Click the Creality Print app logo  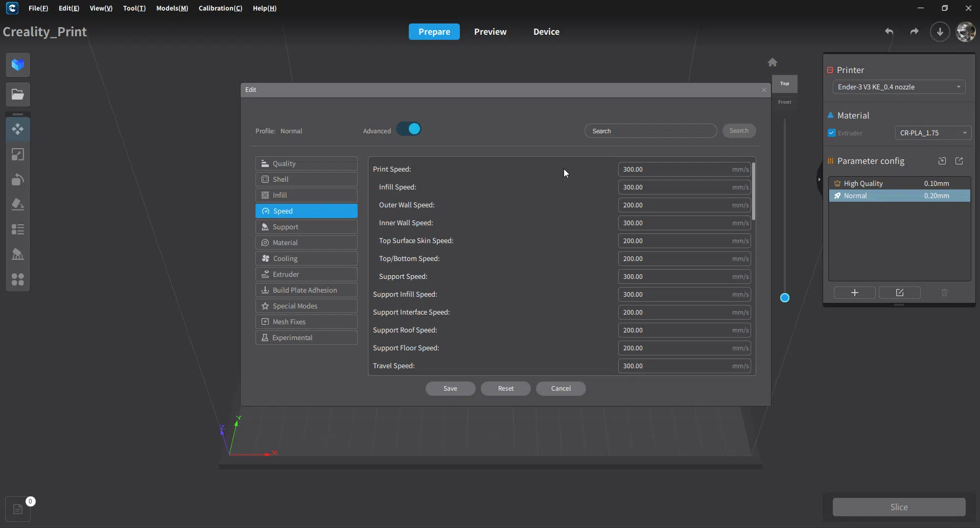pos(12,8)
